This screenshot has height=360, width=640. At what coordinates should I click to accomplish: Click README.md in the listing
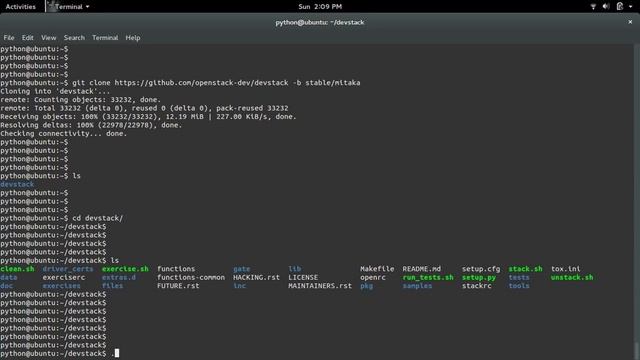[x=422, y=269]
